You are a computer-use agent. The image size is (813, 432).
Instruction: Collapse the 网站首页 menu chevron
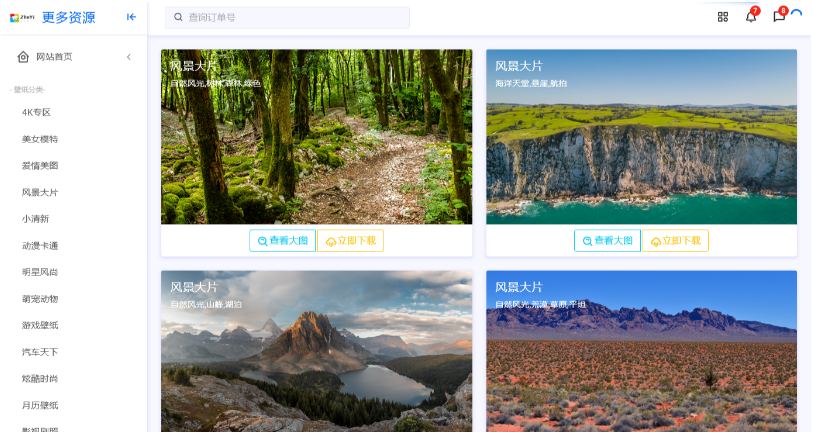point(129,57)
